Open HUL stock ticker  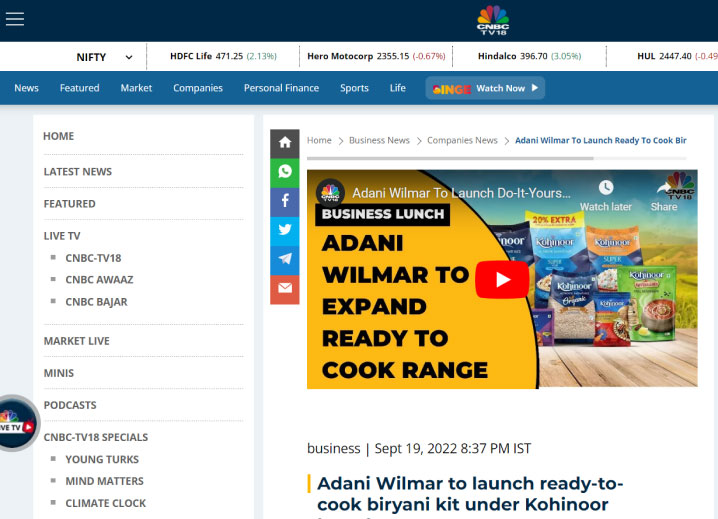677,56
